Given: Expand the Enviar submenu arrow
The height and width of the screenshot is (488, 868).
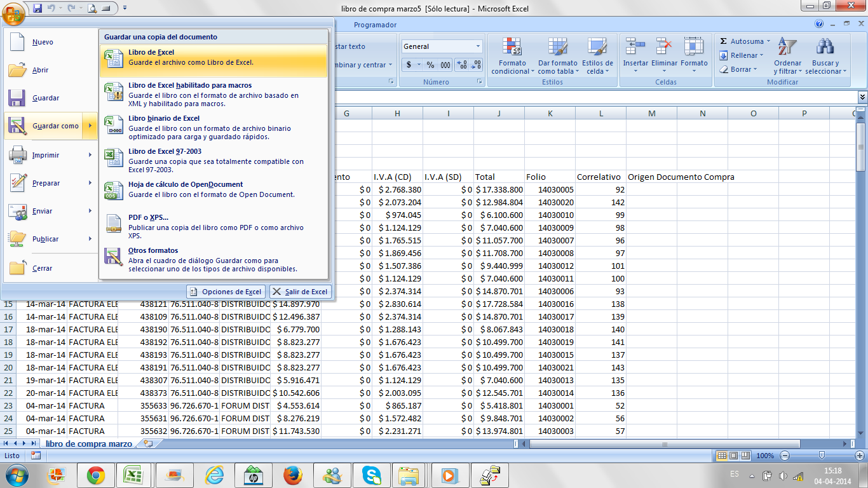Looking at the screenshot, I should click(90, 211).
